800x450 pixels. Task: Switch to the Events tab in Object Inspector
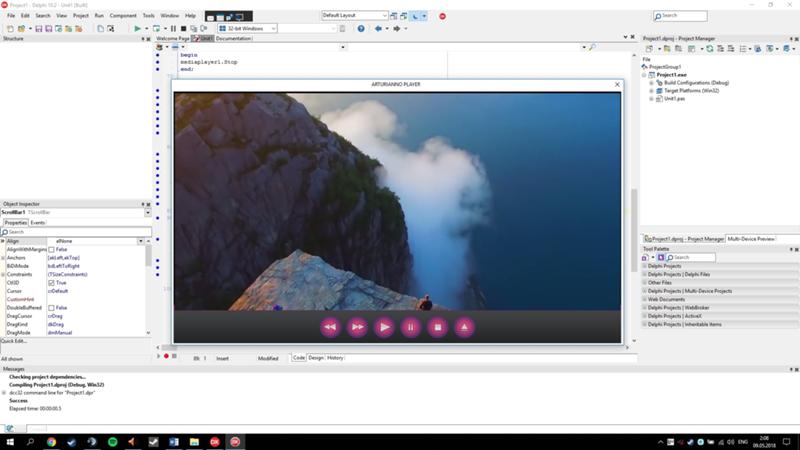37,223
